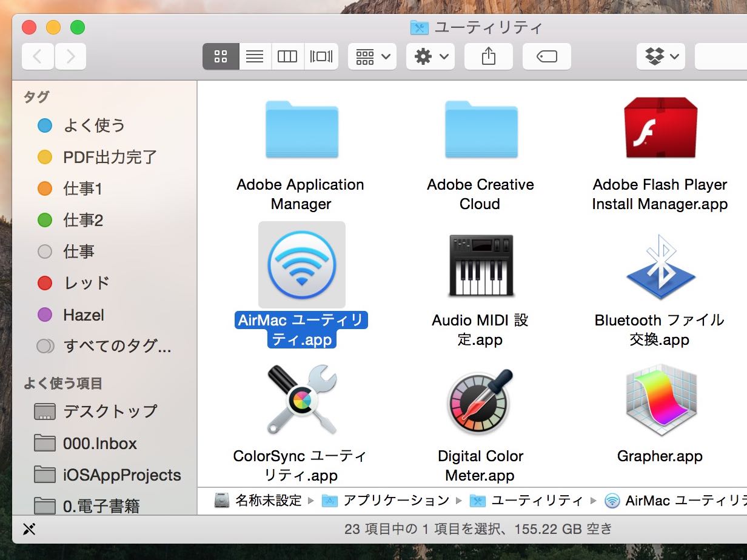
Task: Open the AirMac Utility app icon
Action: tap(301, 265)
